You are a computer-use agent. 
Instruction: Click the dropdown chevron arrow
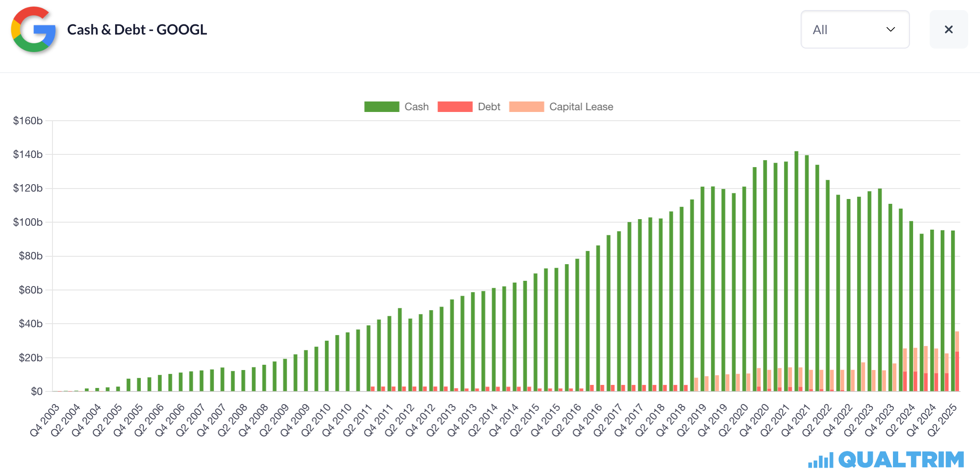890,29
